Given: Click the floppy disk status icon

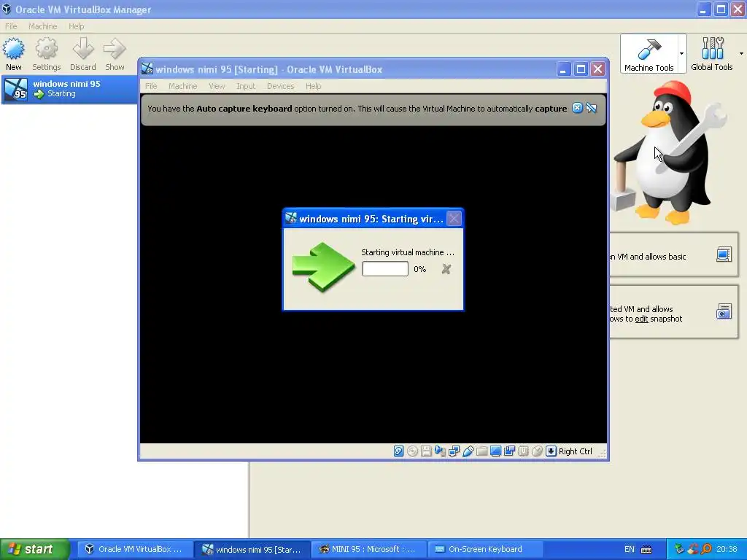Looking at the screenshot, I should pos(426,451).
